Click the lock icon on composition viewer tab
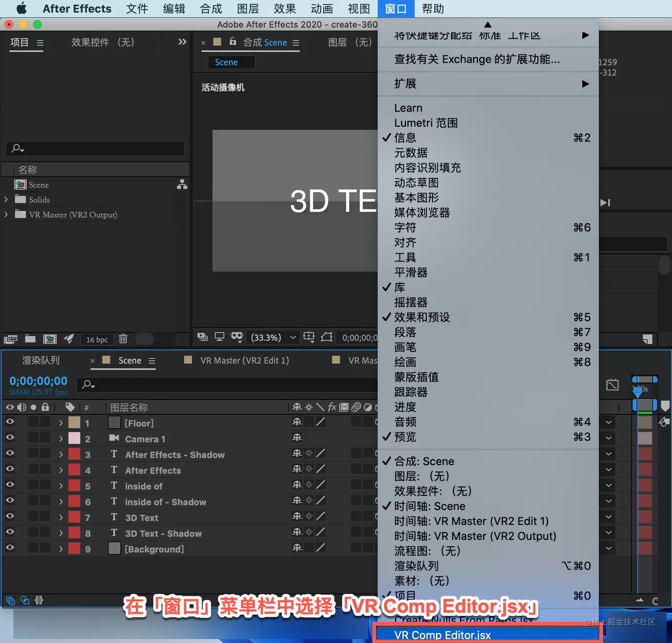 point(232,41)
